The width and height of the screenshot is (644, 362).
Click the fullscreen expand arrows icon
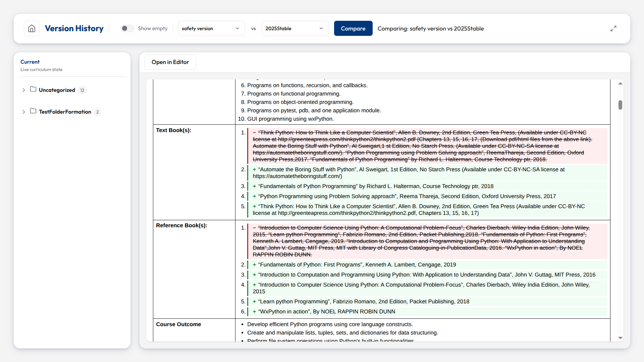[613, 28]
